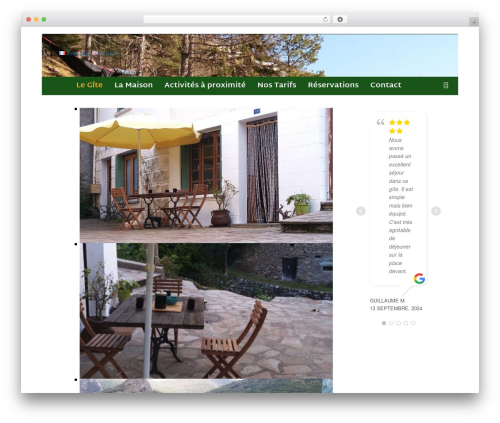This screenshot has height=423, width=500.
Task: Show the previous review with left arrow
Action: [x=361, y=211]
